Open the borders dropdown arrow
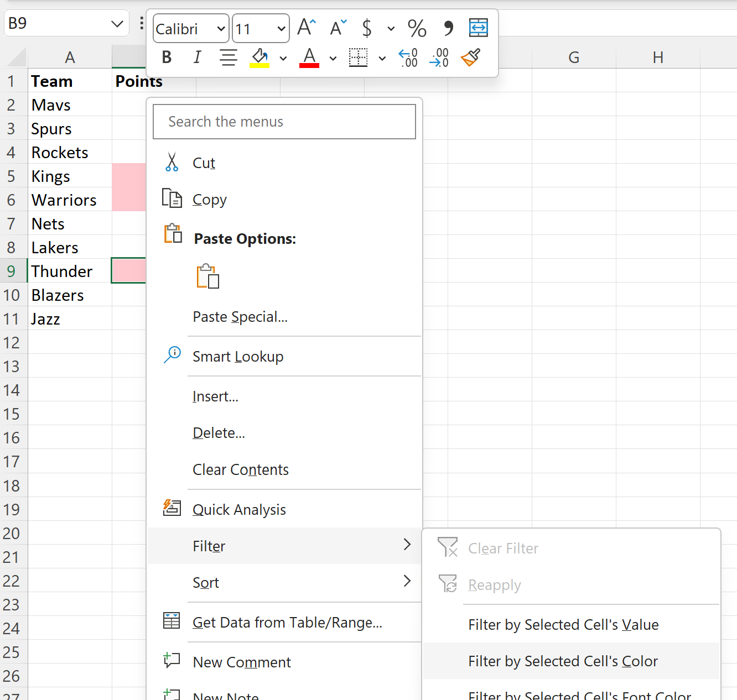Viewport: 737px width, 700px height. 382,58
